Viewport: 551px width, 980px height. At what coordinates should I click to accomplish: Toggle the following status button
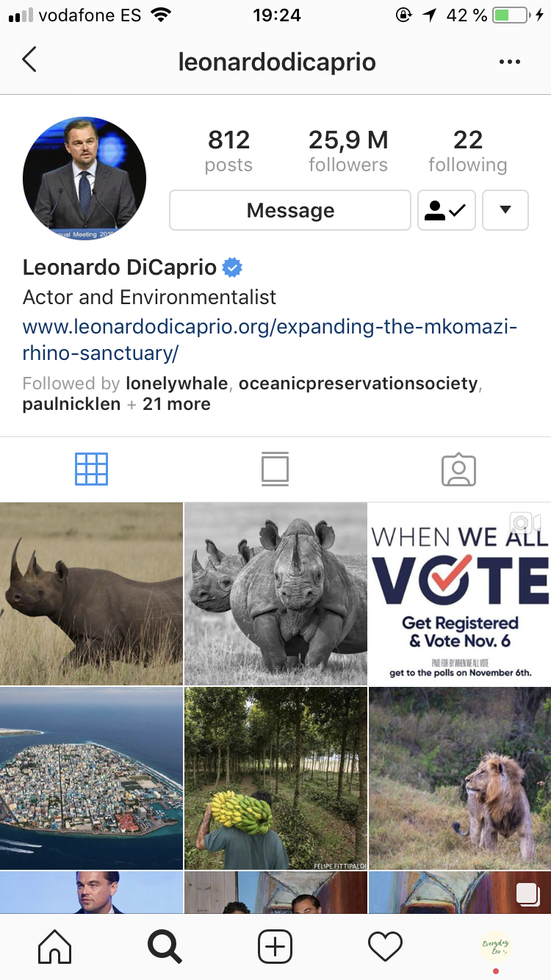click(447, 210)
